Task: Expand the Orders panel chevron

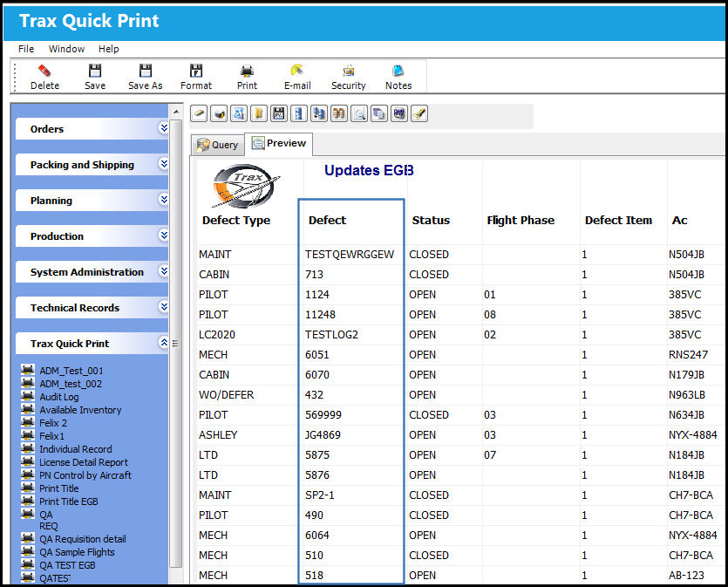Action: click(163, 127)
